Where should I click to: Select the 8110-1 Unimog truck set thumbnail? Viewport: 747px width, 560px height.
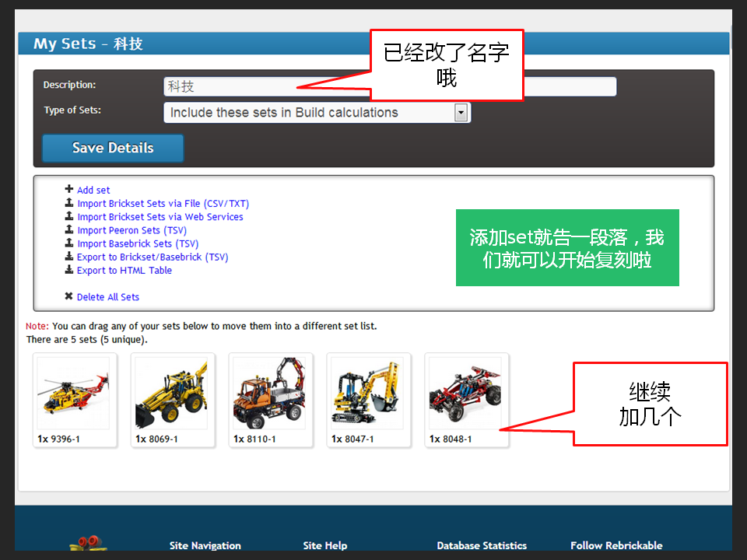pos(270,394)
